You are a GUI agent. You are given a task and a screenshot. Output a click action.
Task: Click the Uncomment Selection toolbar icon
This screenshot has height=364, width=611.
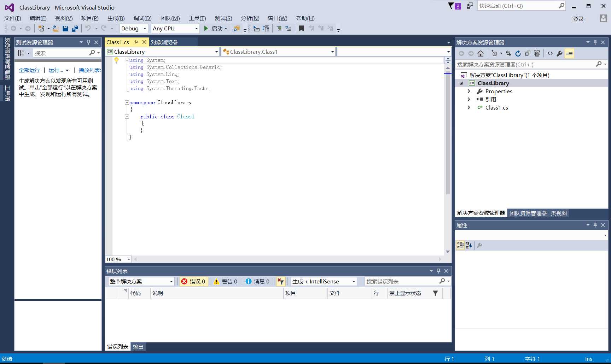click(288, 28)
